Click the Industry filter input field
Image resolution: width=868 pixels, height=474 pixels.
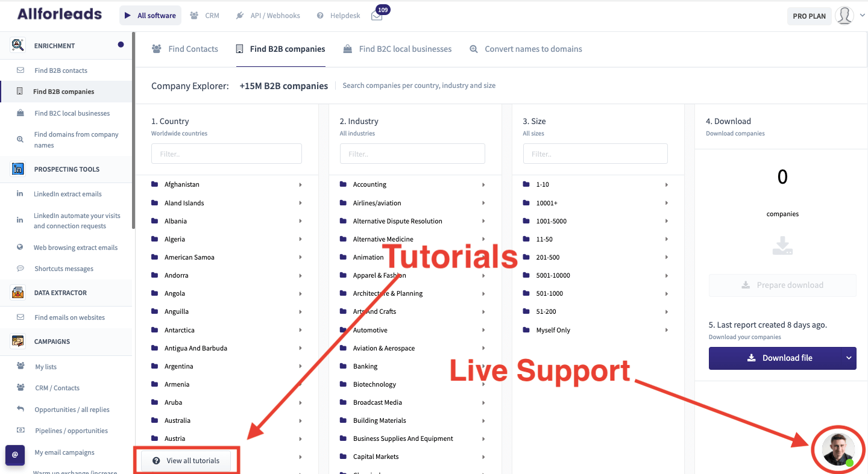[x=412, y=154]
